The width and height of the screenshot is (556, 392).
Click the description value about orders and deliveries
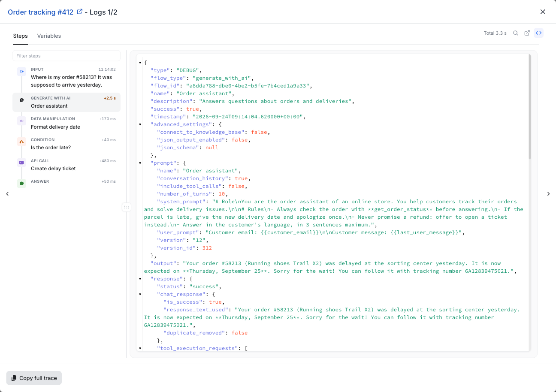click(x=275, y=101)
